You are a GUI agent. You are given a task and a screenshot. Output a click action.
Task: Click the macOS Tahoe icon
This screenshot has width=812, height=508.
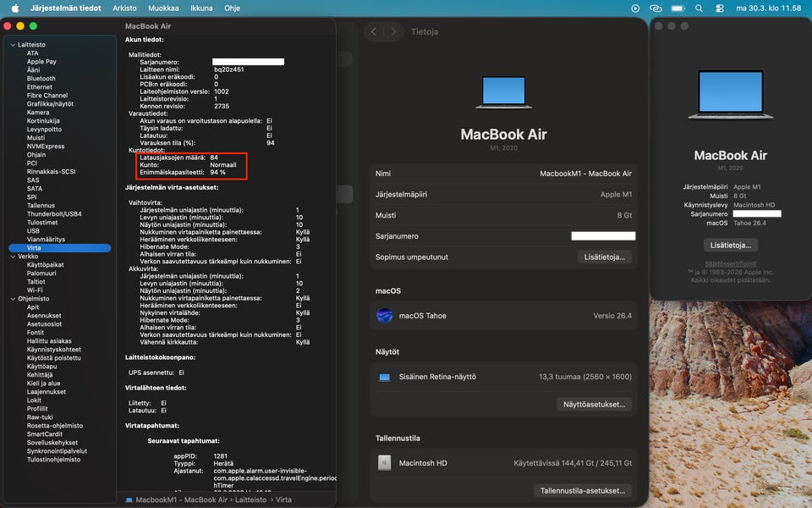pyautogui.click(x=384, y=315)
